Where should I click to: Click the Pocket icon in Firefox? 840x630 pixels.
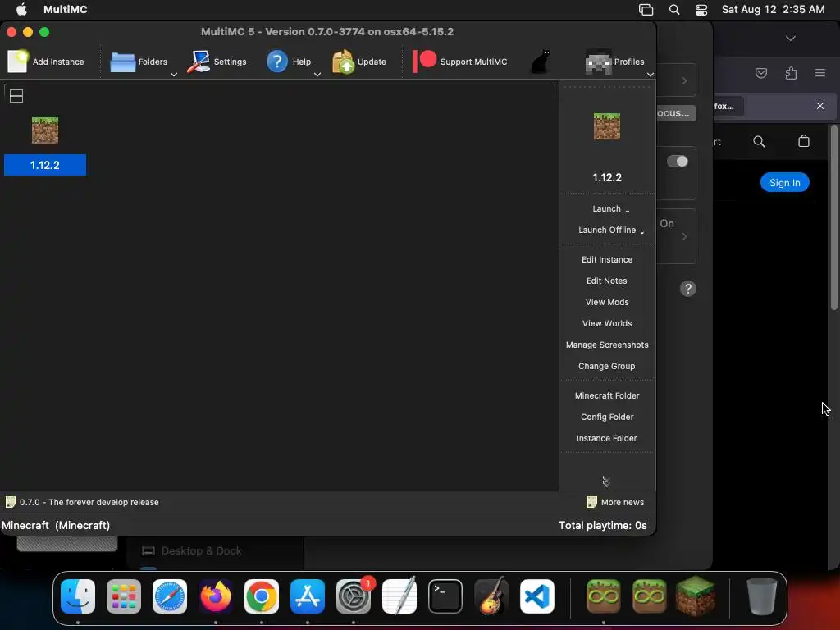click(761, 73)
